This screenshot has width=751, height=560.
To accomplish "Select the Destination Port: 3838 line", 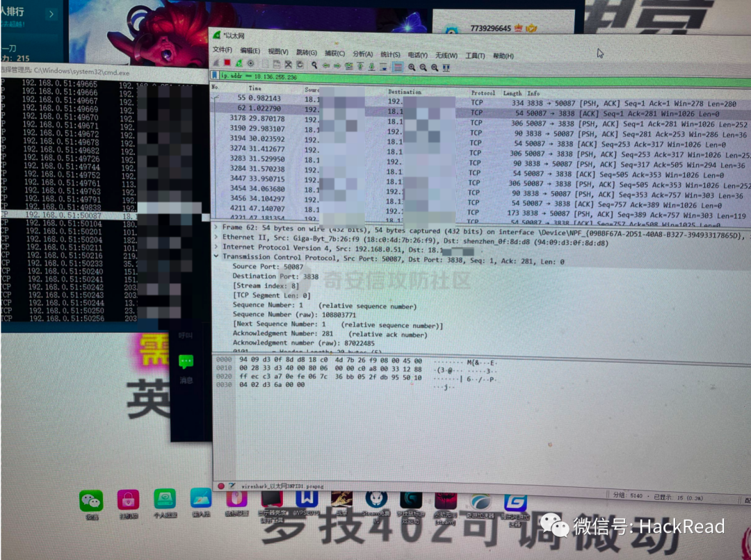I will coord(275,276).
